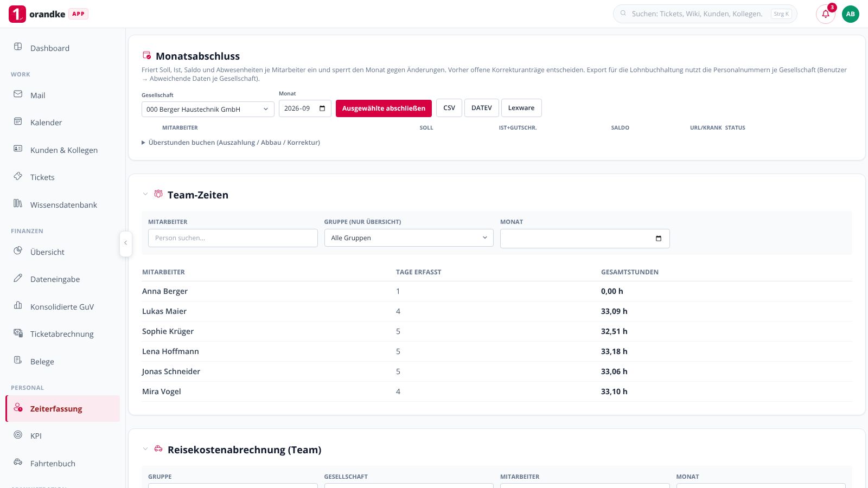This screenshot has width=868, height=488.
Task: Click the KPI target icon
Action: 18,435
